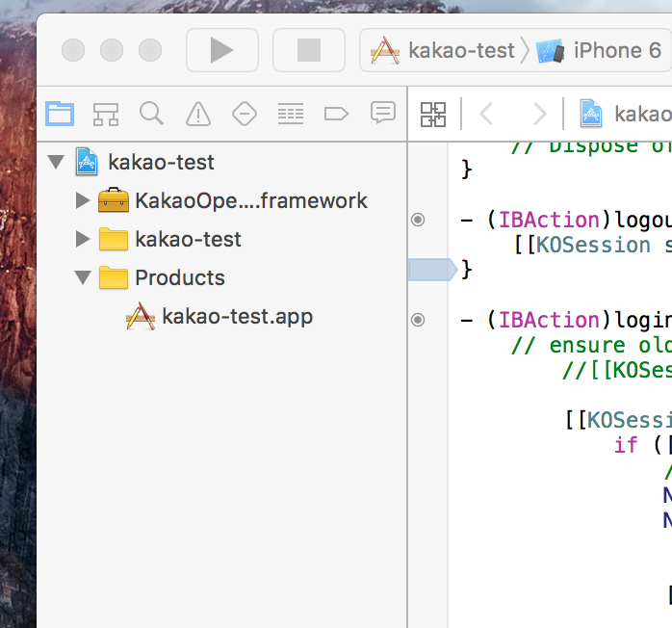
Task: Go forward in editor history
Action: pos(539,114)
